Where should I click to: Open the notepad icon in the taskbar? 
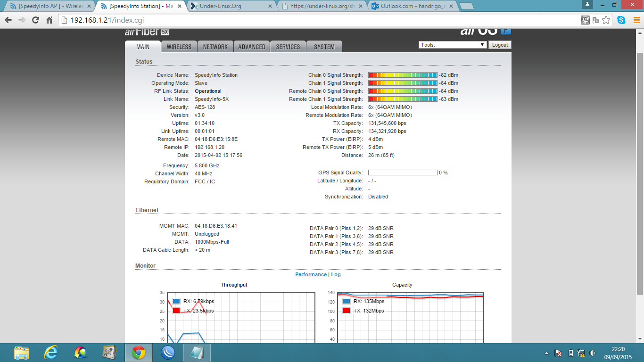click(197, 353)
